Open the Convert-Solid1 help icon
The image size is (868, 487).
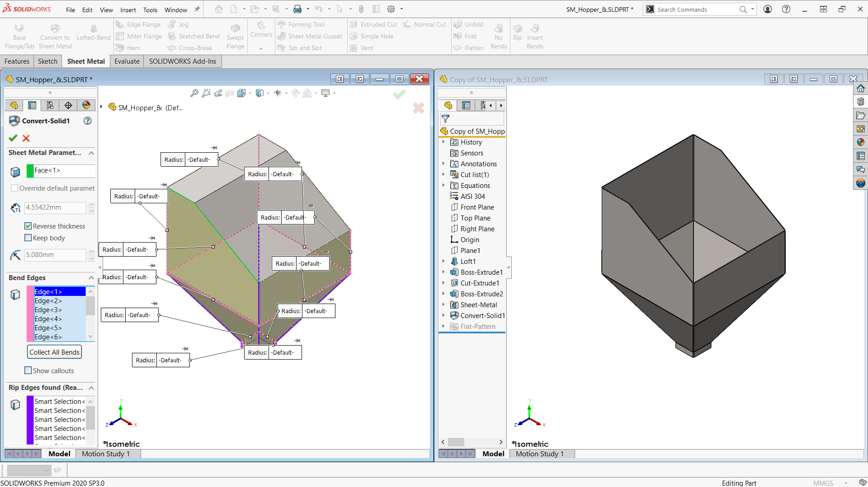point(88,121)
